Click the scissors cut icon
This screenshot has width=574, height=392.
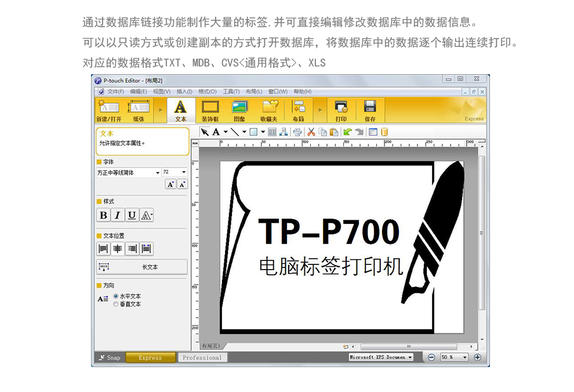click(x=311, y=132)
